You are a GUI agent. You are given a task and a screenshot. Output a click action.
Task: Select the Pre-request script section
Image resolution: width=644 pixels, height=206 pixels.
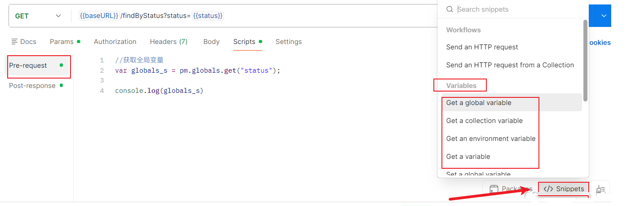coord(28,66)
